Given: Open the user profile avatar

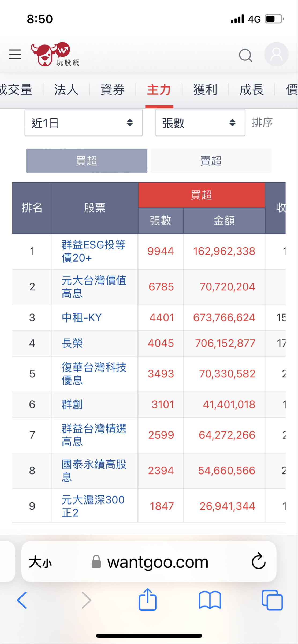Looking at the screenshot, I should coord(276,54).
